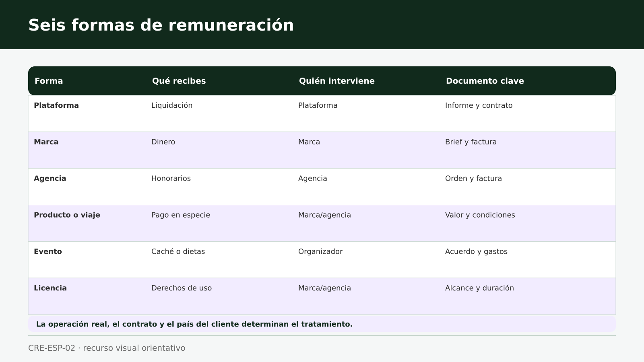Image resolution: width=644 pixels, height=362 pixels.
Task: Click 'Agencia' in the Quién interviene column
Action: pyautogui.click(x=312, y=179)
